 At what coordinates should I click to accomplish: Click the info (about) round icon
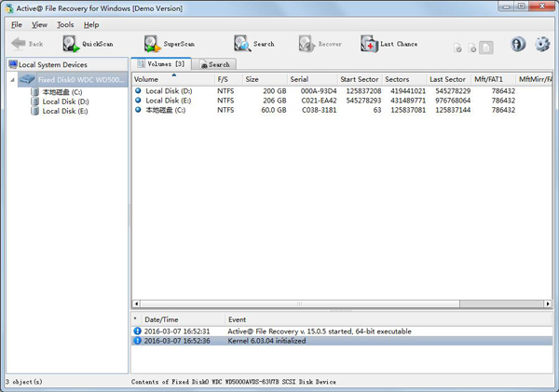pos(518,44)
